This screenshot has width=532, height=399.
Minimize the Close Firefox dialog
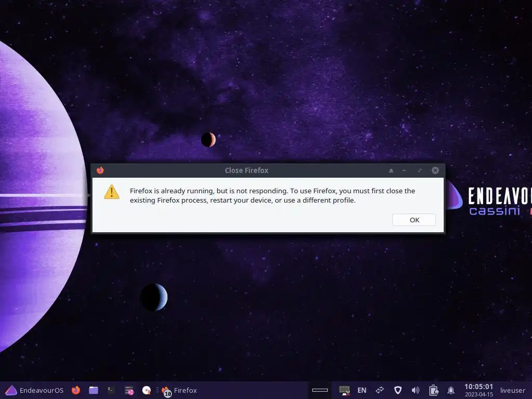click(x=404, y=170)
